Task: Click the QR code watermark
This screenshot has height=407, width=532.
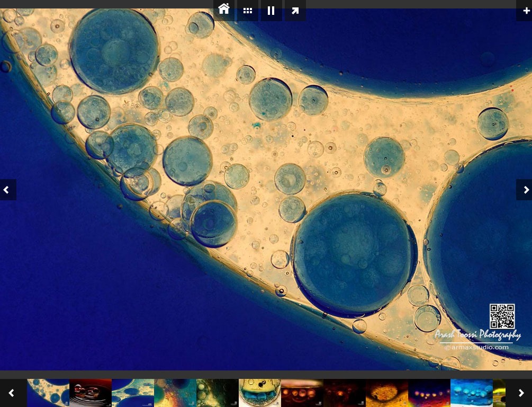Action: click(502, 316)
